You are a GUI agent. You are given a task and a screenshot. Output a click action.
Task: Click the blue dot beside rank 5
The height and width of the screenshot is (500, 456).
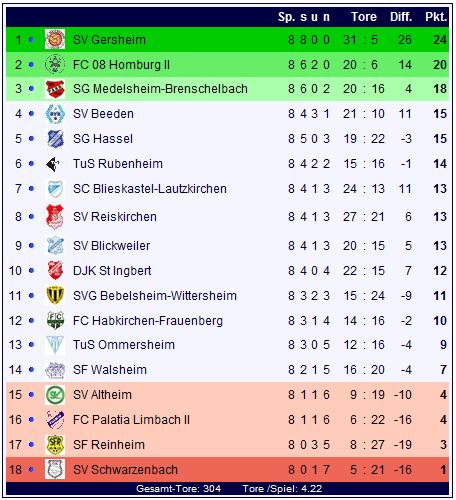(31, 139)
